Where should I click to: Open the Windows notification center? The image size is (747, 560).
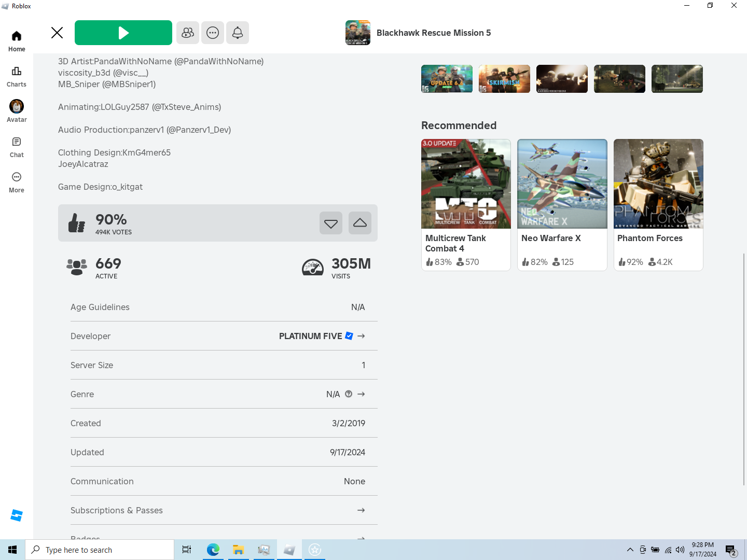tap(731, 550)
